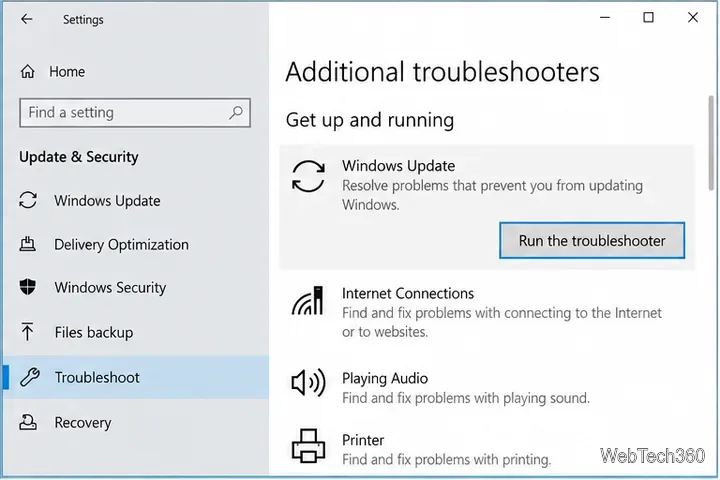Select Playing Audio troubleshooter title
This screenshot has width=720, height=480.
pos(385,378)
